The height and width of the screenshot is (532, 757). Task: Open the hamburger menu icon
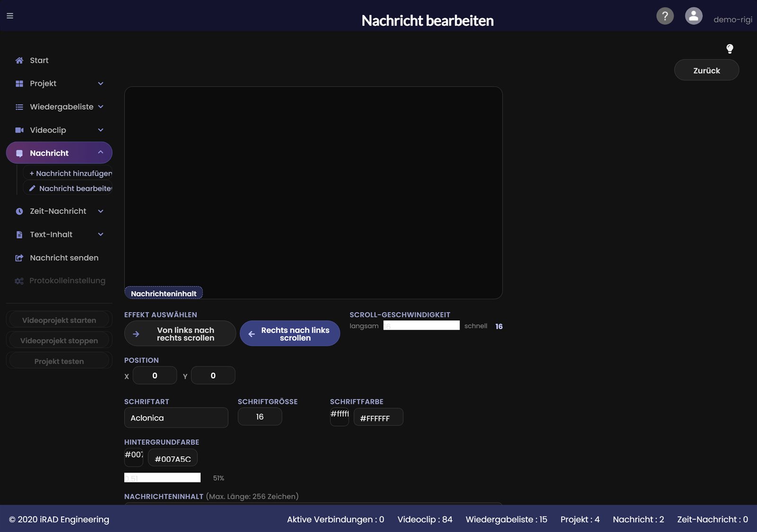pyautogui.click(x=10, y=16)
